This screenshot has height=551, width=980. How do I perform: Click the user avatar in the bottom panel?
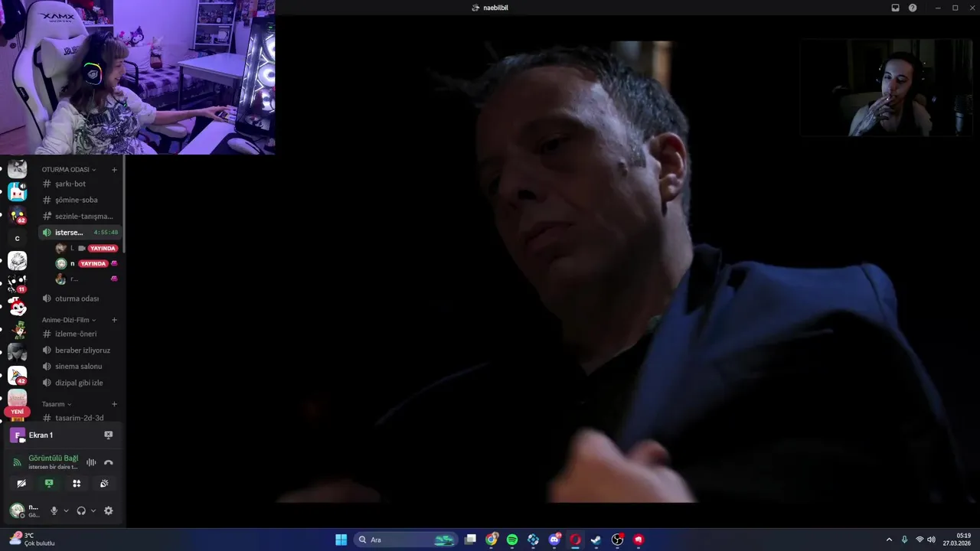[x=17, y=510]
